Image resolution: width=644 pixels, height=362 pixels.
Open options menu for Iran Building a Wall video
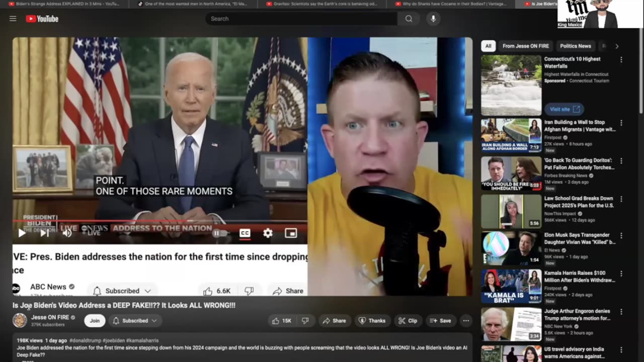click(x=621, y=123)
